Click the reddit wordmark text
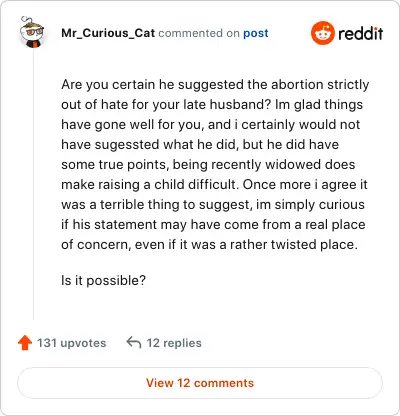The image size is (400, 416). (361, 33)
